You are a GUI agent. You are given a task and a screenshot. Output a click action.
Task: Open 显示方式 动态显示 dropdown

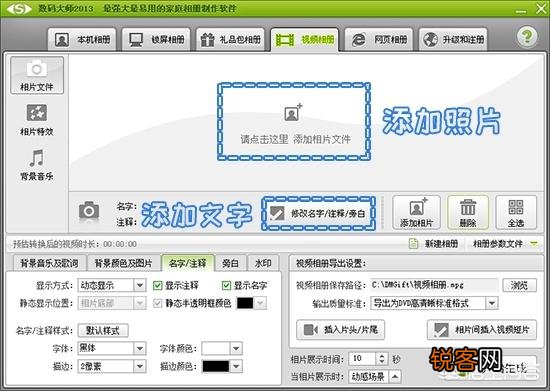point(112,285)
